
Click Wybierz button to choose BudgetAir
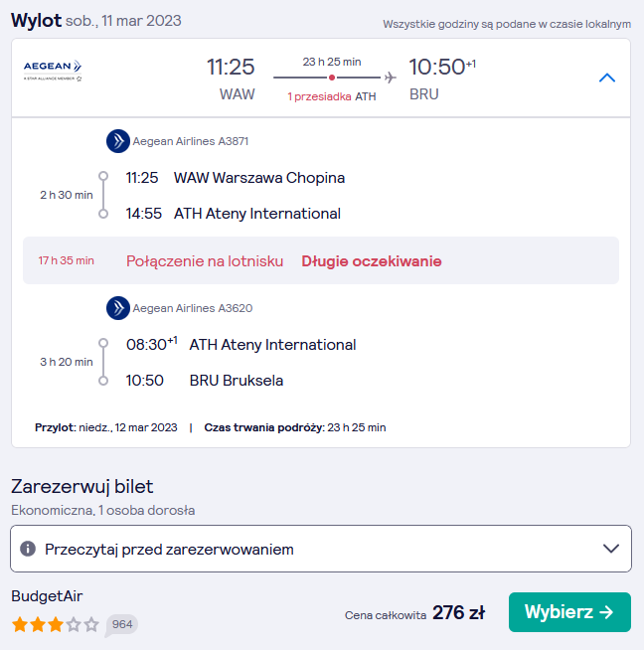(x=569, y=612)
